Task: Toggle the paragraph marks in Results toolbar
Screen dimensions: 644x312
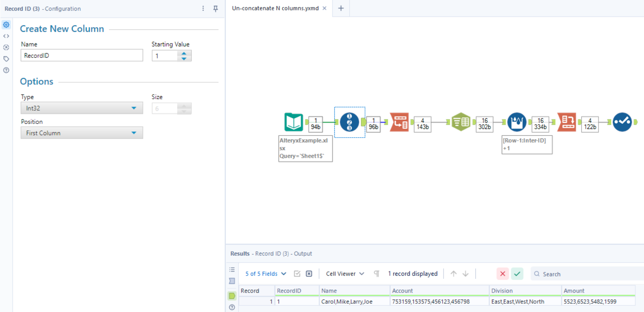Action: click(x=376, y=274)
